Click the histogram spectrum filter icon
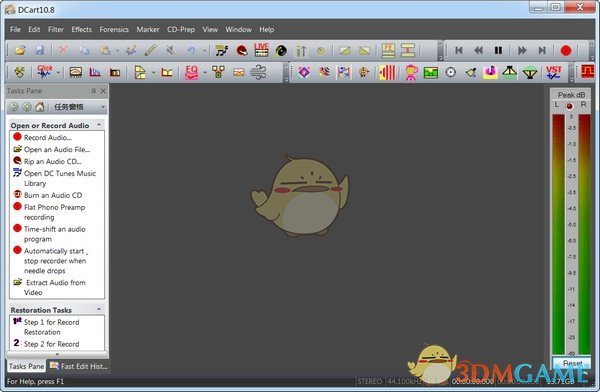 (95, 72)
